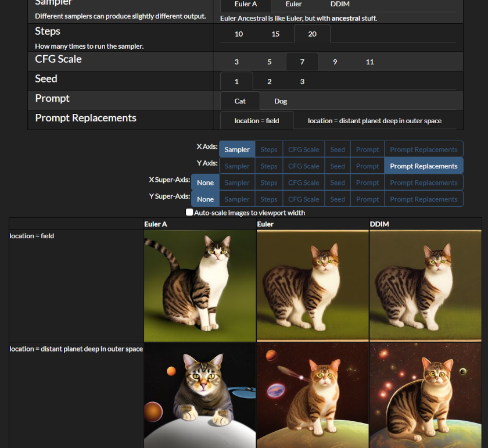Enable auto-scale images to viewport width
The height and width of the screenshot is (448, 488).
(189, 212)
